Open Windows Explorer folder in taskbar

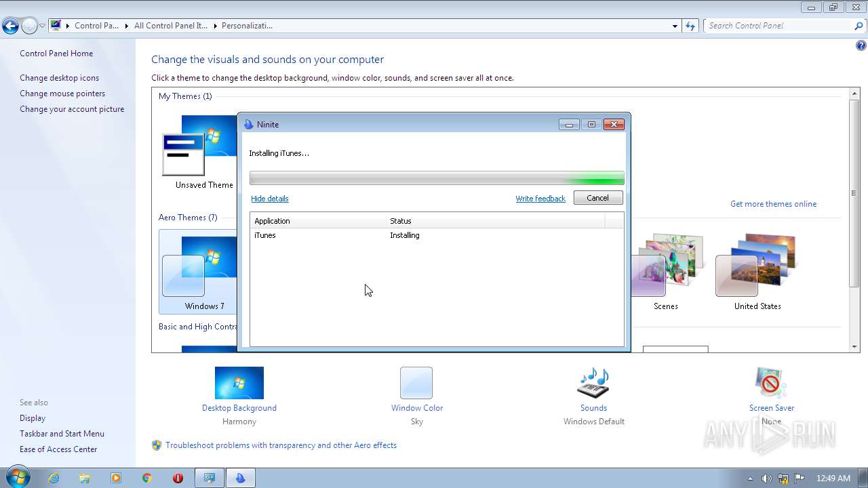click(x=85, y=478)
